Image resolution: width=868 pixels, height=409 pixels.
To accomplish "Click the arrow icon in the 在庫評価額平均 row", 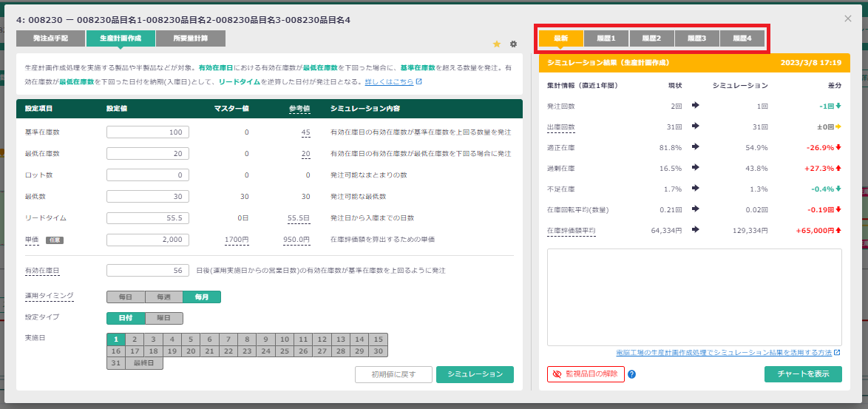I will 695,230.
